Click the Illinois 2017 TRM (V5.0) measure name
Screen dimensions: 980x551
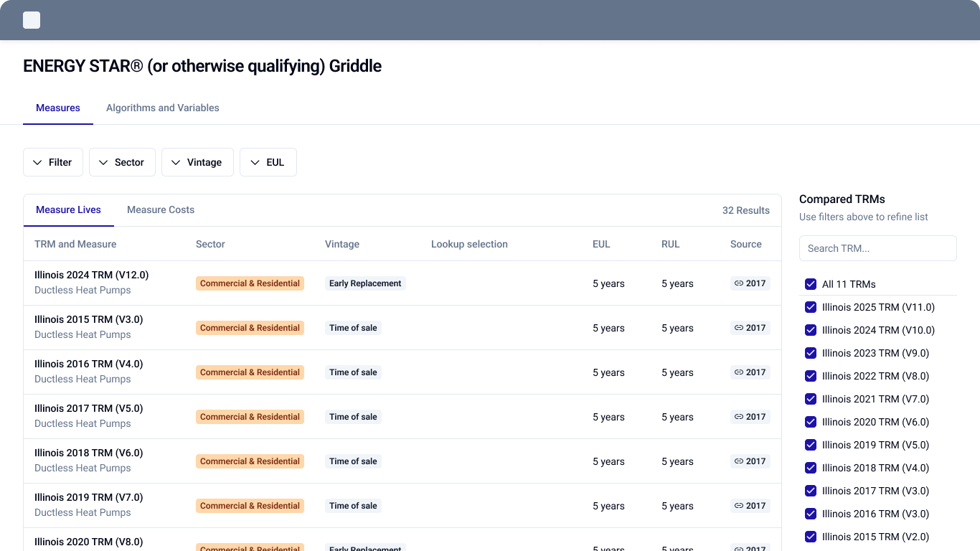89,408
